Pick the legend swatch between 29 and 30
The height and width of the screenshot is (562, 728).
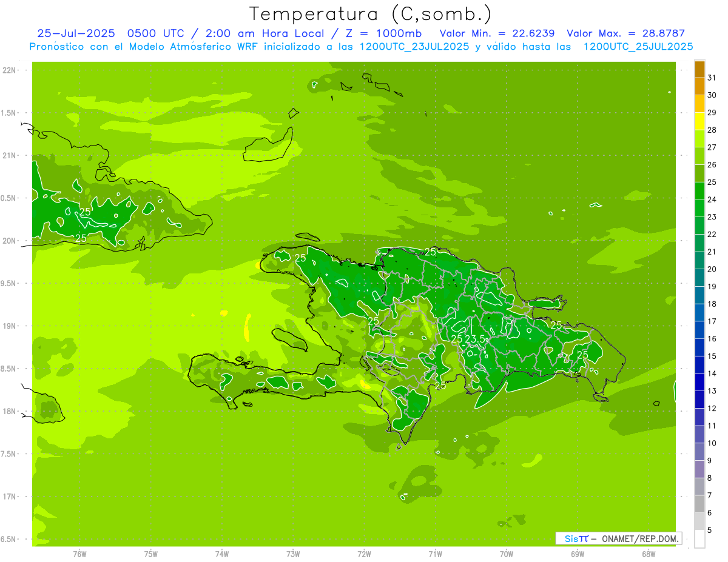699,104
